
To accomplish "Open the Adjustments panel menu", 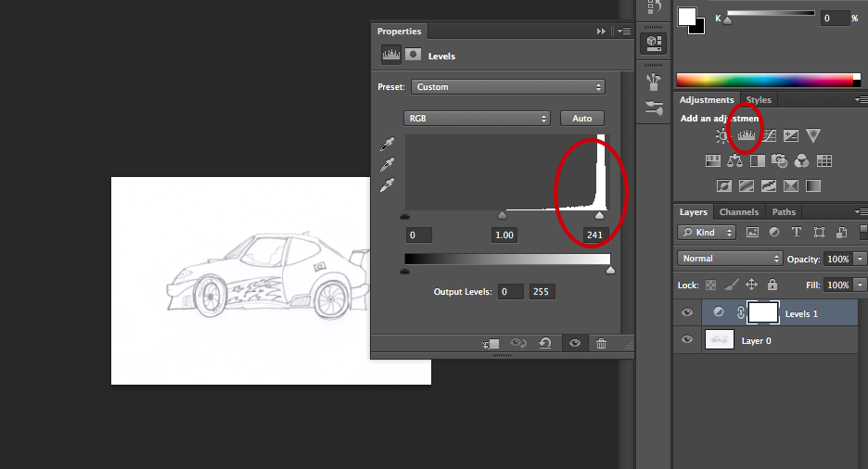I will click(x=861, y=99).
